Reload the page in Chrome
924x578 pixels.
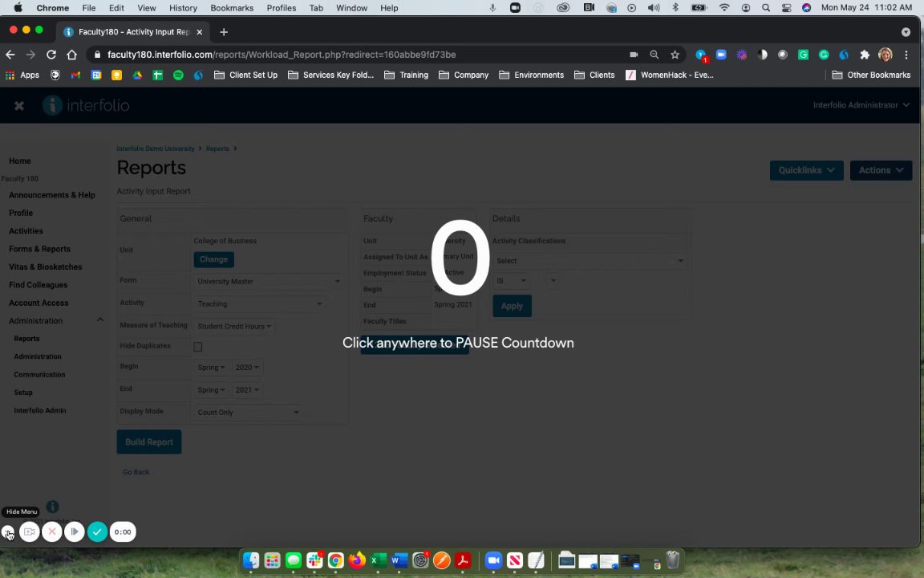pyautogui.click(x=51, y=55)
